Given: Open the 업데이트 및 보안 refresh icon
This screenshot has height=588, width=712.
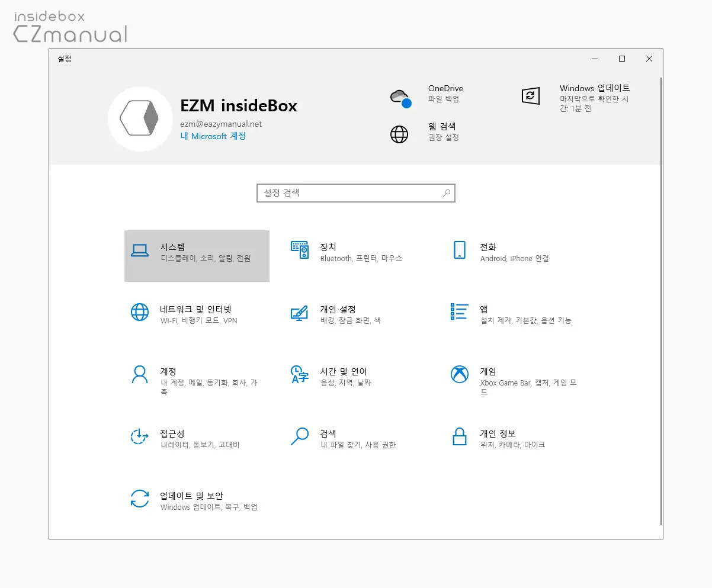Looking at the screenshot, I should click(140, 499).
